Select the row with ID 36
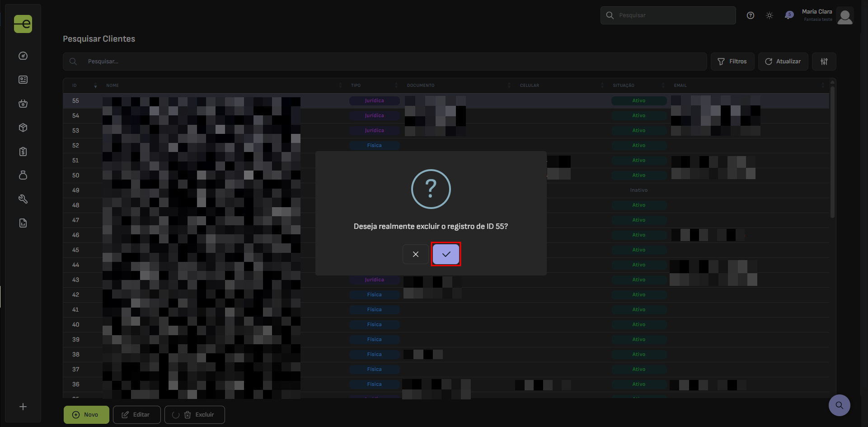Screen dimensions: 868x427 (446, 384)
